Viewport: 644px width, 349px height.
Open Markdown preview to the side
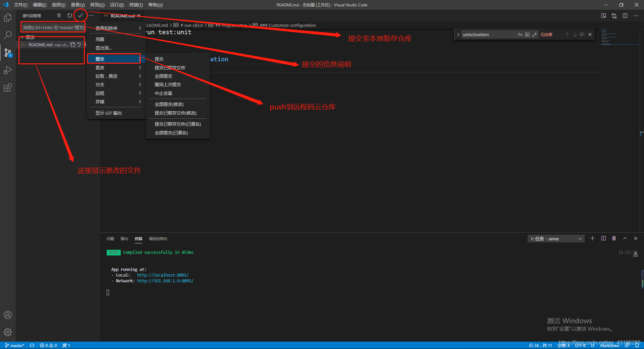(604, 16)
